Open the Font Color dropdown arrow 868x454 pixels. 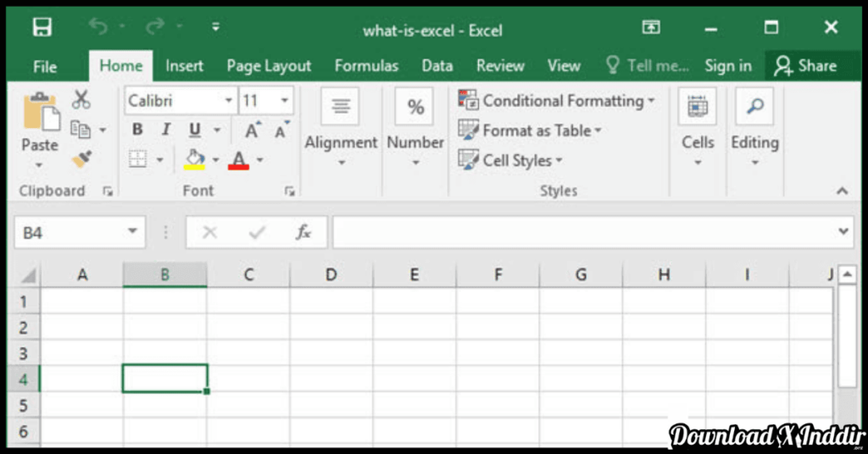pyautogui.click(x=259, y=160)
